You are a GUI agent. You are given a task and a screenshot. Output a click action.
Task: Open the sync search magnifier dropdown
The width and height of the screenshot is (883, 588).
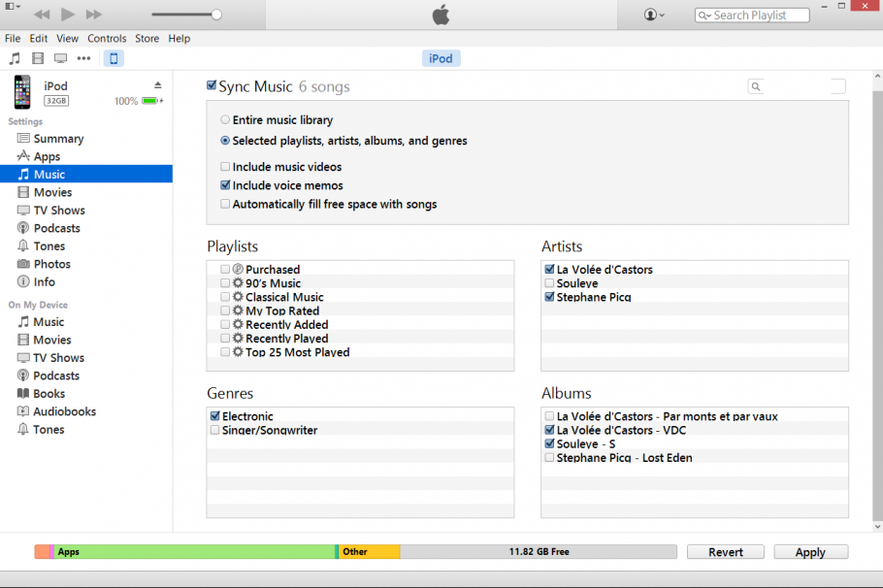[756, 86]
